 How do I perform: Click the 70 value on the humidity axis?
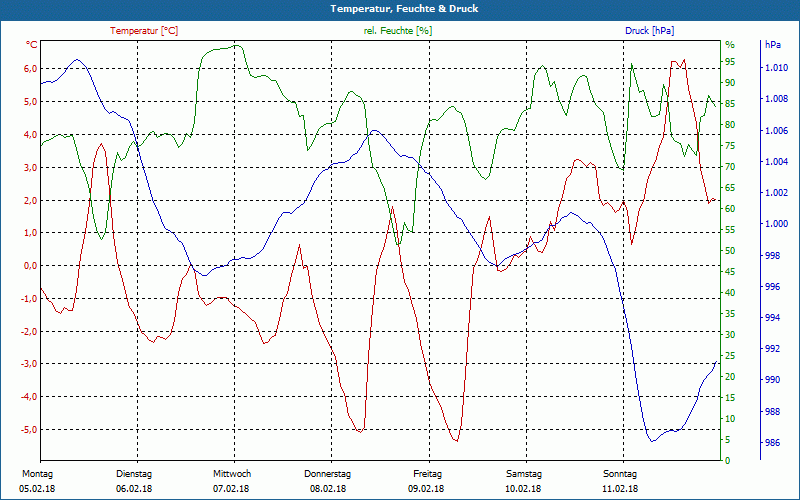730,167
